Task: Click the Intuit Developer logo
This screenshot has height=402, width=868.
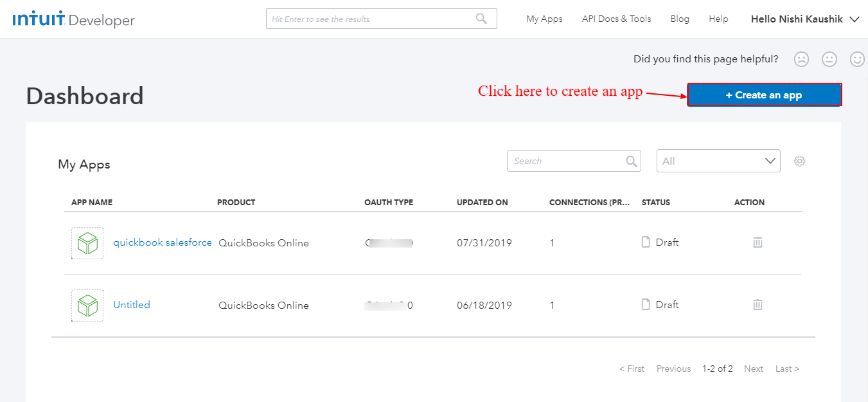Action: pyautogui.click(x=73, y=19)
